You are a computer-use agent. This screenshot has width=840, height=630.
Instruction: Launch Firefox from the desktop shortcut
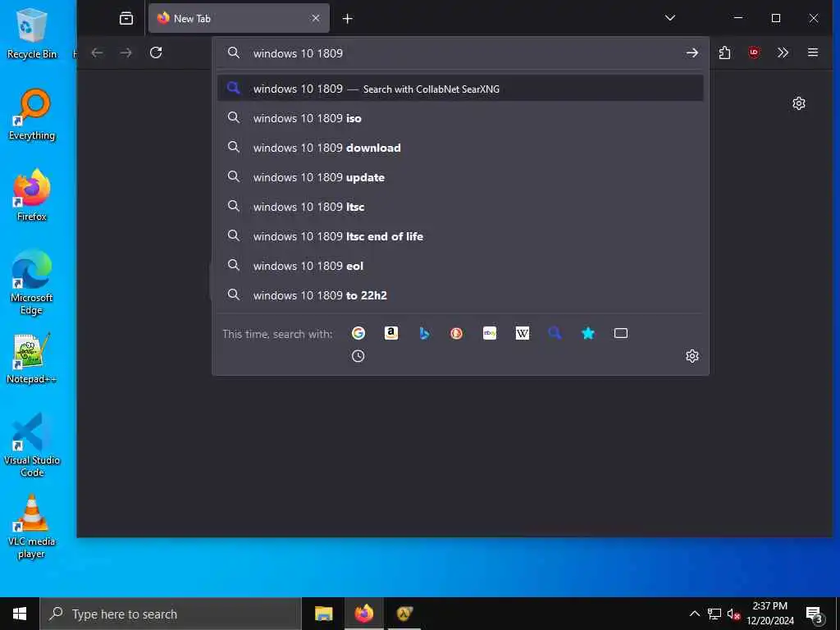[32, 195]
